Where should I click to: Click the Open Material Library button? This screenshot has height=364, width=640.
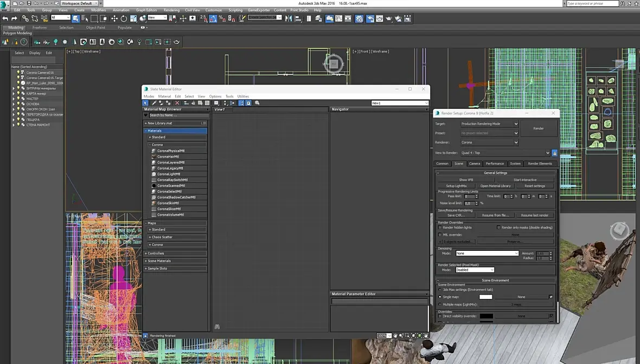(x=495, y=186)
